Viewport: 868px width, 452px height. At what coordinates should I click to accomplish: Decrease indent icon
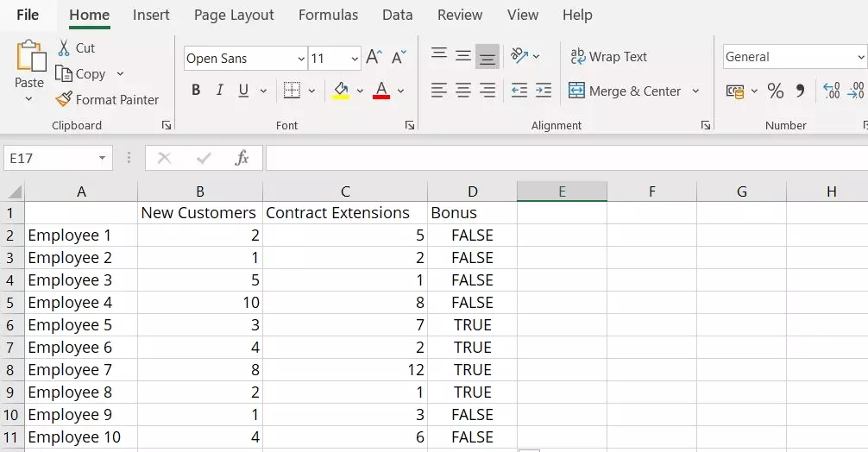[519, 91]
